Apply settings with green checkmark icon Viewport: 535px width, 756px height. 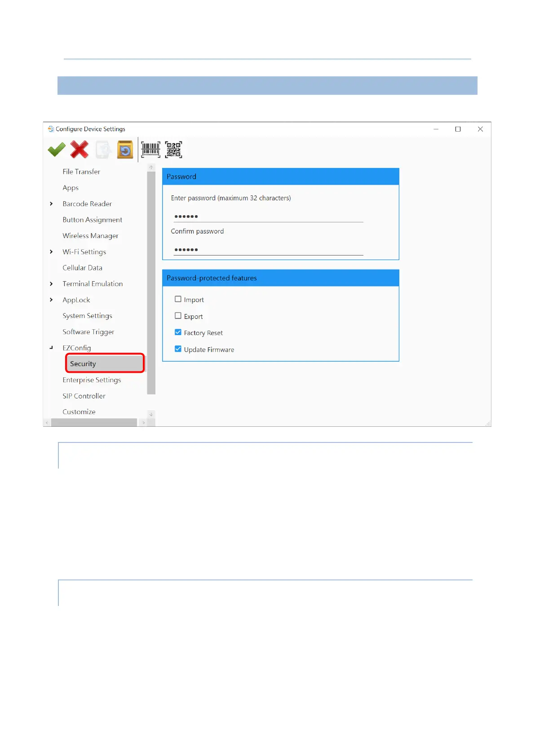pos(57,150)
